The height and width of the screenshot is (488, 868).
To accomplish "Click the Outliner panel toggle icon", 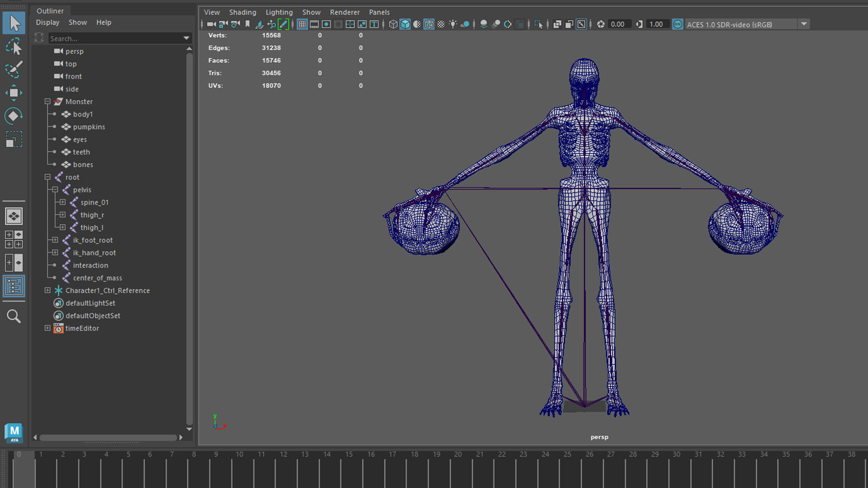I will [14, 286].
